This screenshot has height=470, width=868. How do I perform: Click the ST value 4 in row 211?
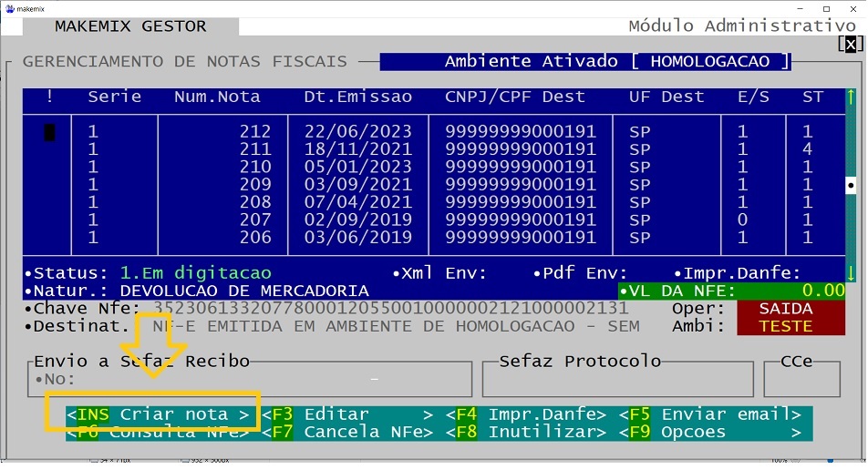808,149
